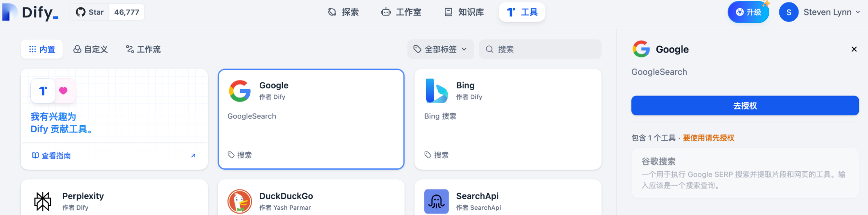Screen dimensions: 868x215
Task: Open the 工作室 navigation tab
Action: [x=401, y=12]
